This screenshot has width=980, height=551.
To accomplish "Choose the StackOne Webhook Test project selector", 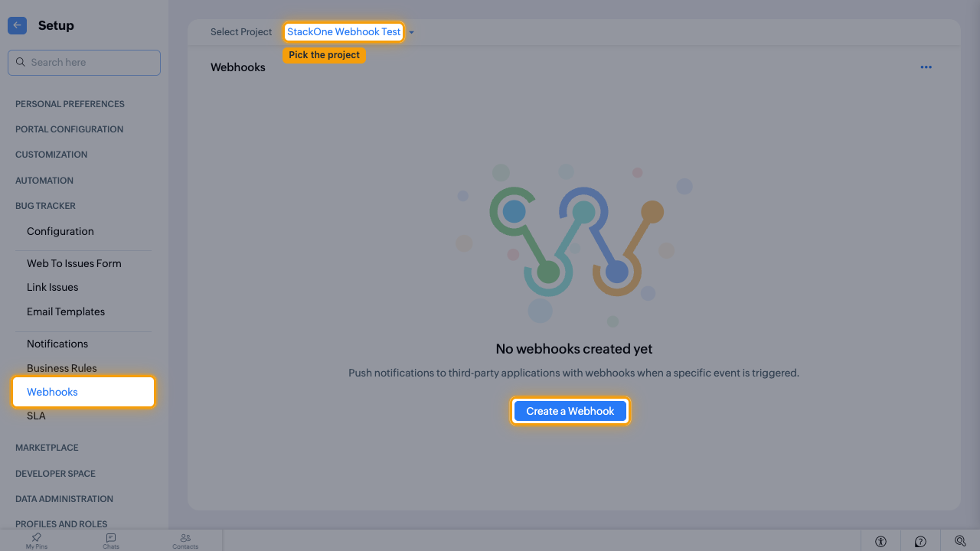I will 344,32.
